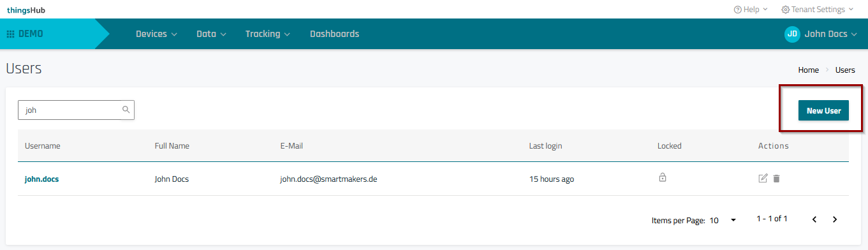The image size is (868, 250).
Task: Open the Data menu
Action: click(211, 34)
